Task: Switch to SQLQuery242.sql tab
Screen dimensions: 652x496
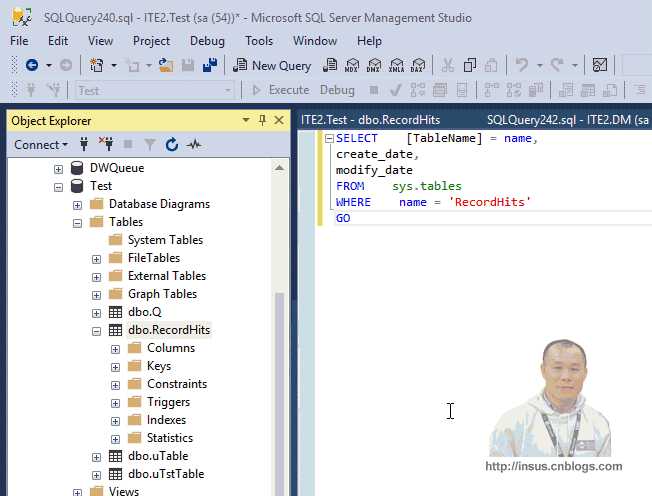Action: click(568, 120)
